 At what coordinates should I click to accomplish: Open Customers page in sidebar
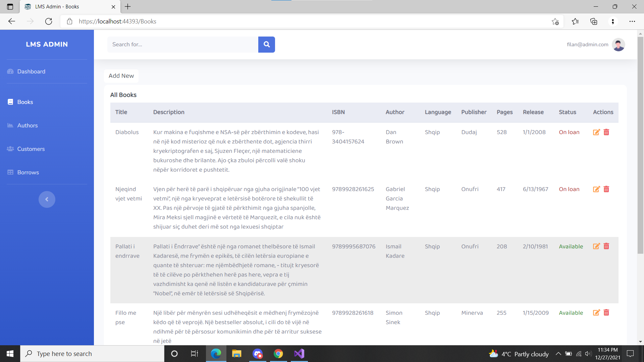pos(31,149)
